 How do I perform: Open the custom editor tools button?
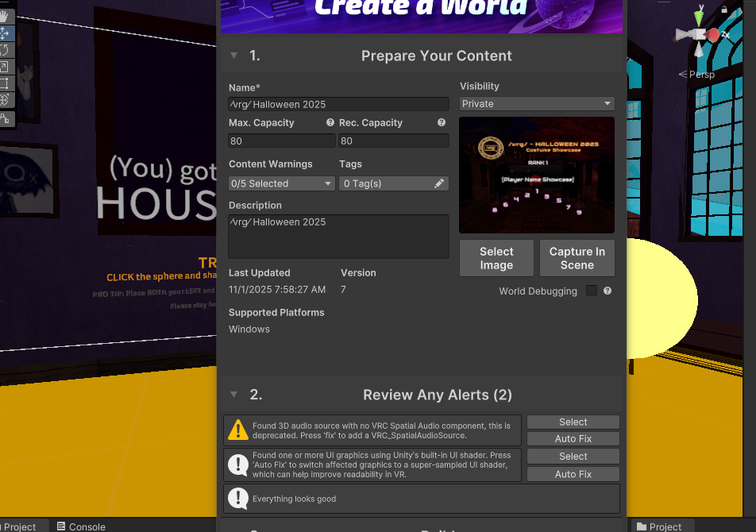coord(5,118)
